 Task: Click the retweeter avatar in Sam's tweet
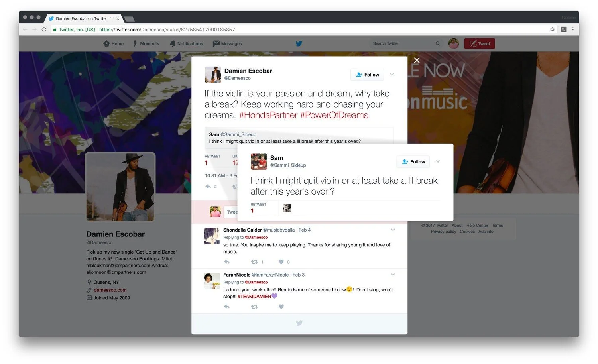point(287,208)
